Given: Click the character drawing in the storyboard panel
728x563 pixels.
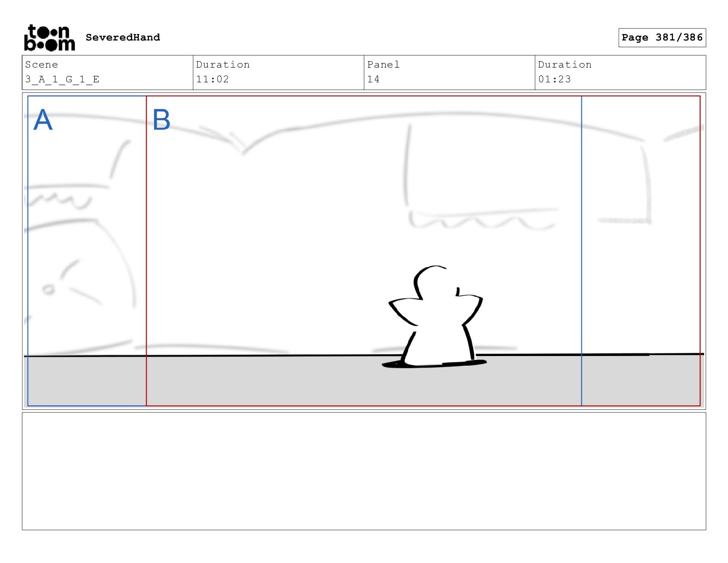Looking at the screenshot, I should tap(435, 317).
